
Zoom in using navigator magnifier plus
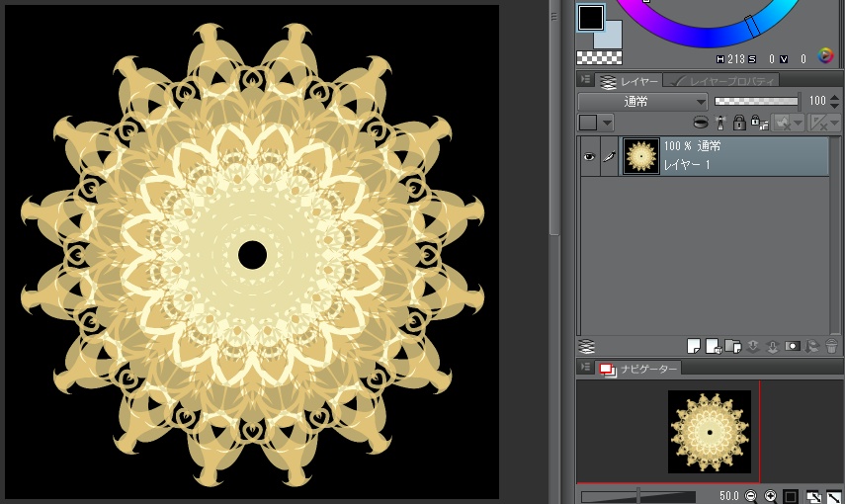coord(770,496)
